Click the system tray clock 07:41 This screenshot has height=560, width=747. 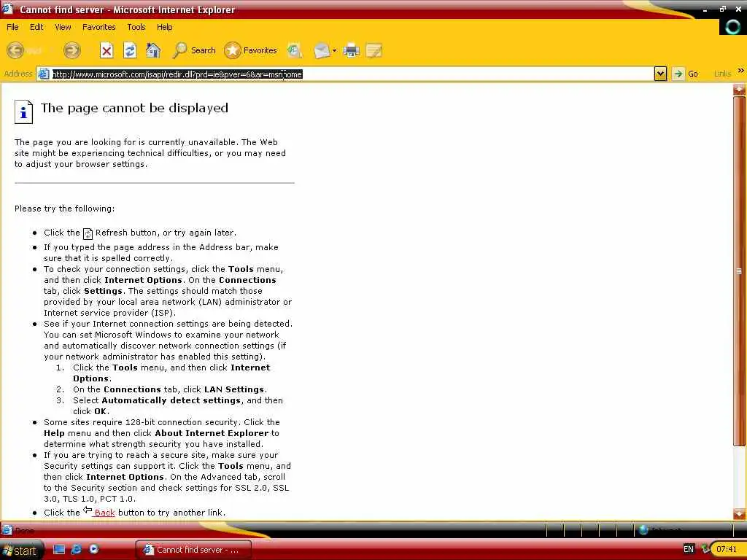(727, 549)
